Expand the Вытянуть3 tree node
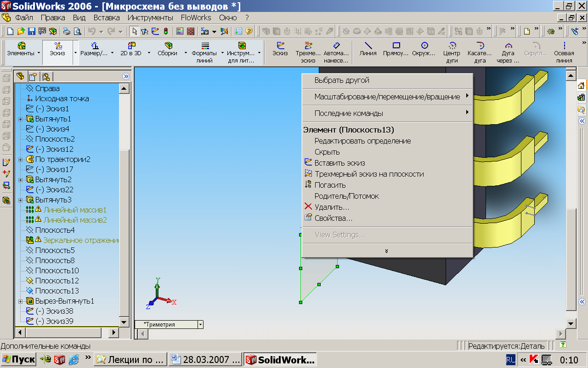This screenshot has width=588, height=368. 20,200
